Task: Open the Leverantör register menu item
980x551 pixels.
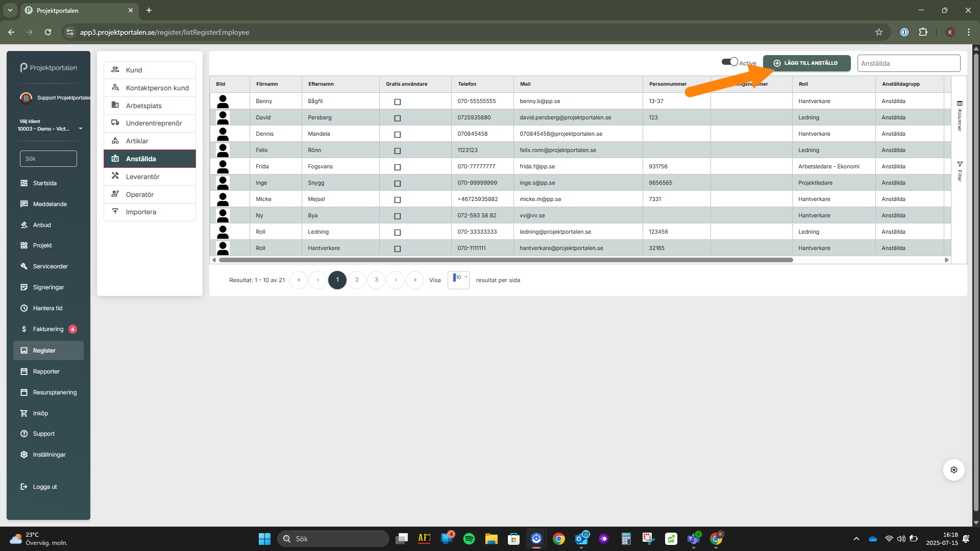Action: click(143, 177)
